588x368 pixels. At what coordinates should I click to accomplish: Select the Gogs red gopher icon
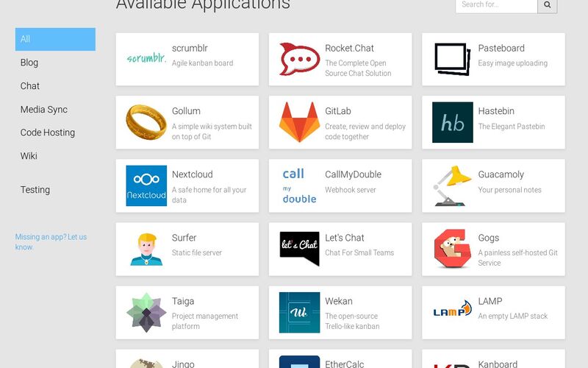[453, 249]
